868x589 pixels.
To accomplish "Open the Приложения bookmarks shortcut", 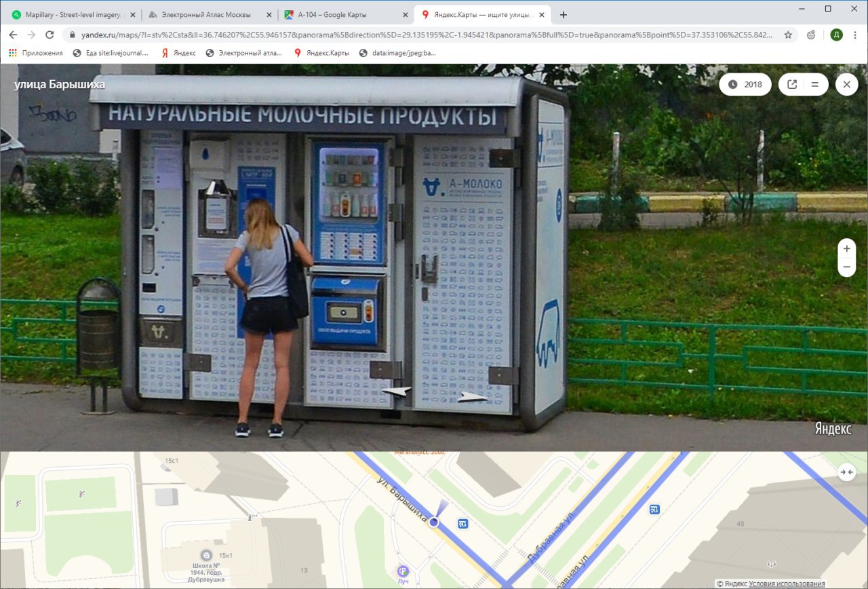I will click(36, 52).
